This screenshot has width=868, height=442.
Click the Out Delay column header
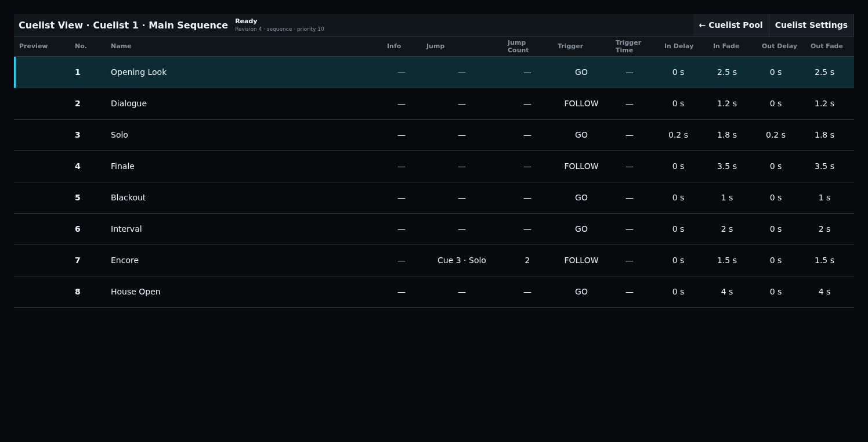pyautogui.click(x=779, y=46)
